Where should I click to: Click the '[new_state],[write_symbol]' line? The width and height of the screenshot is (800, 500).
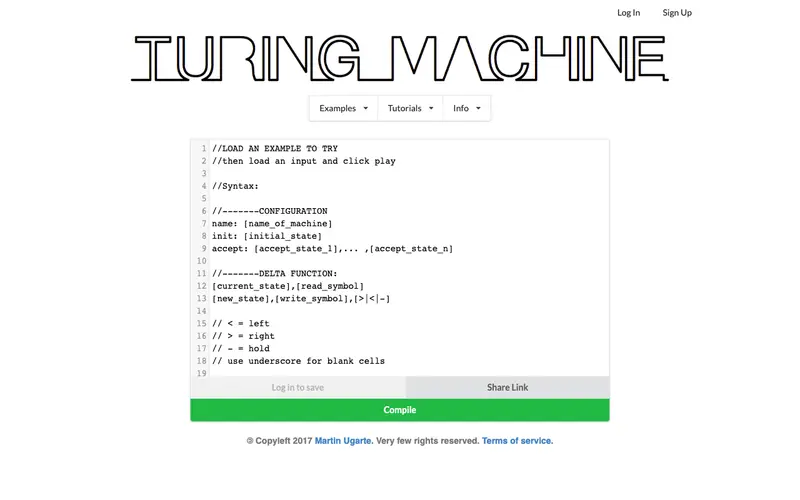(x=301, y=298)
